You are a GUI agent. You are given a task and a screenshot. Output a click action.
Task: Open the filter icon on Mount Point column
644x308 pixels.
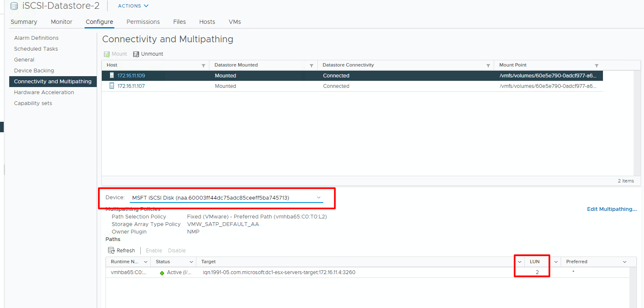click(x=595, y=65)
